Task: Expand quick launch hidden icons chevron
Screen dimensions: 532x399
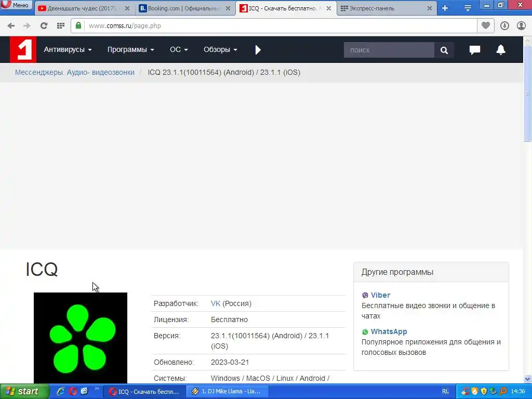Action: (x=97, y=389)
